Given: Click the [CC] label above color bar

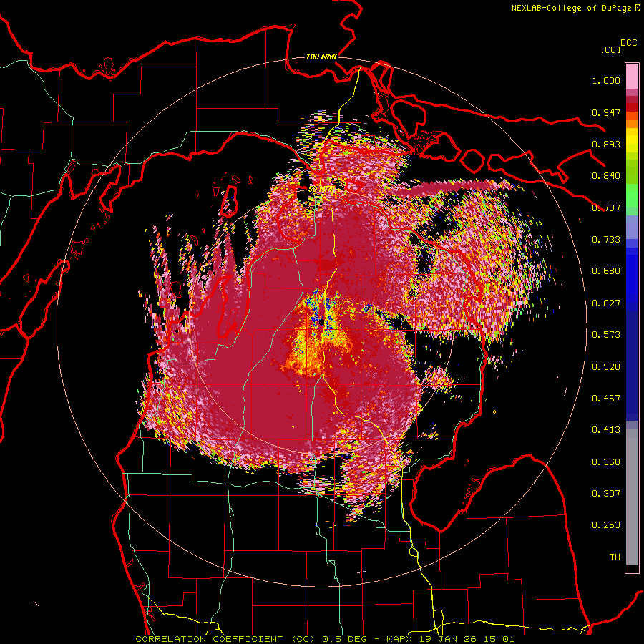Looking at the screenshot, I should tap(610, 49).
